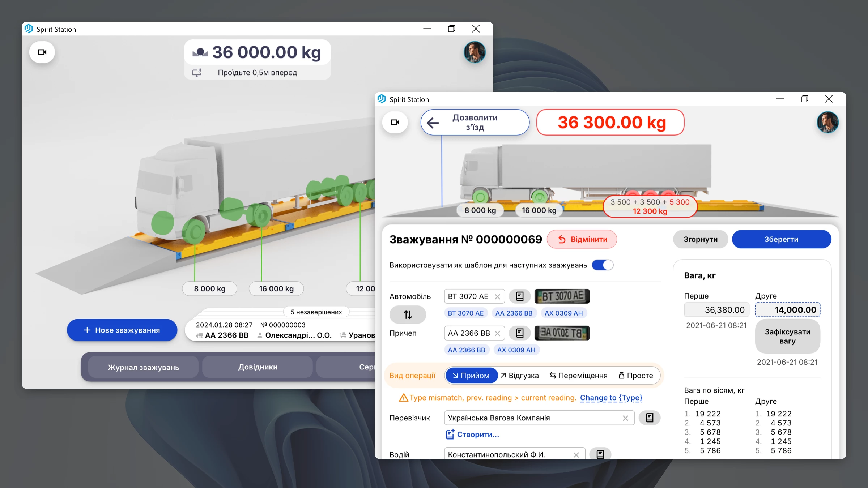This screenshot has width=868, height=488.
Task: Pick АА 2366 ВВ chip under Автомобіль
Action: pos(514,313)
